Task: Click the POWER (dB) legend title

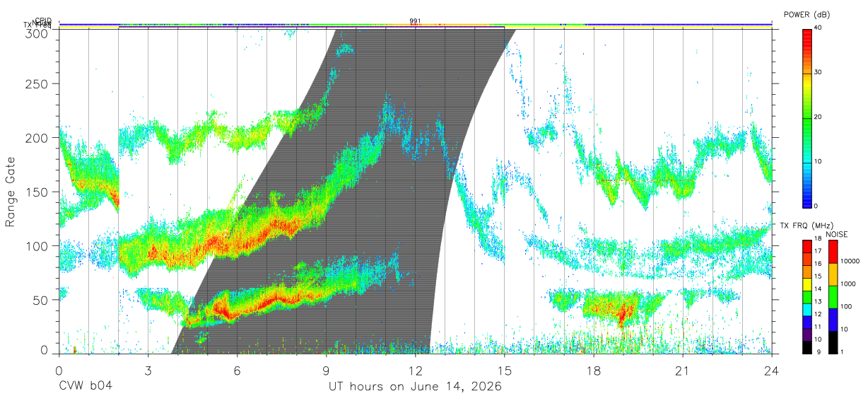Action: [807, 15]
